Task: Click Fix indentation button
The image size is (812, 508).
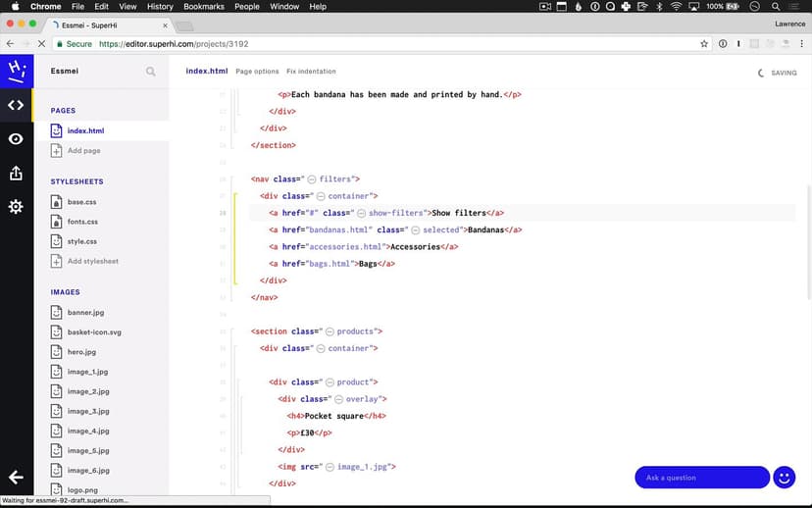Action: [311, 72]
